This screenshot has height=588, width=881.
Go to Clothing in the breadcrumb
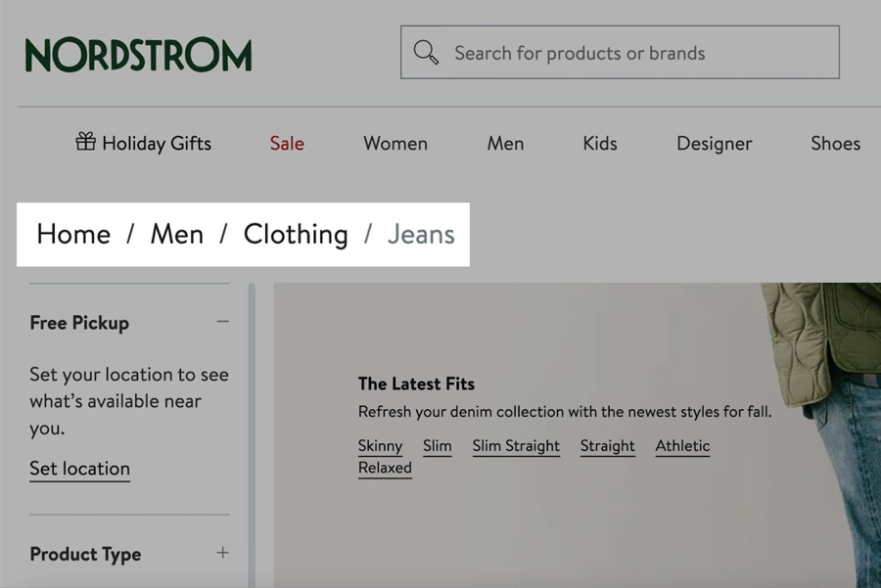click(x=296, y=234)
